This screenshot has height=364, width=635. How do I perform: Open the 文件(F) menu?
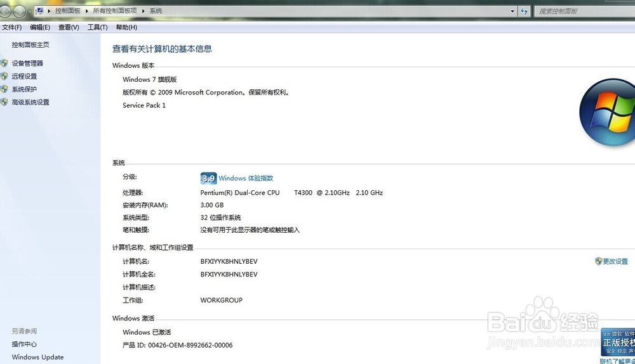click(x=11, y=27)
